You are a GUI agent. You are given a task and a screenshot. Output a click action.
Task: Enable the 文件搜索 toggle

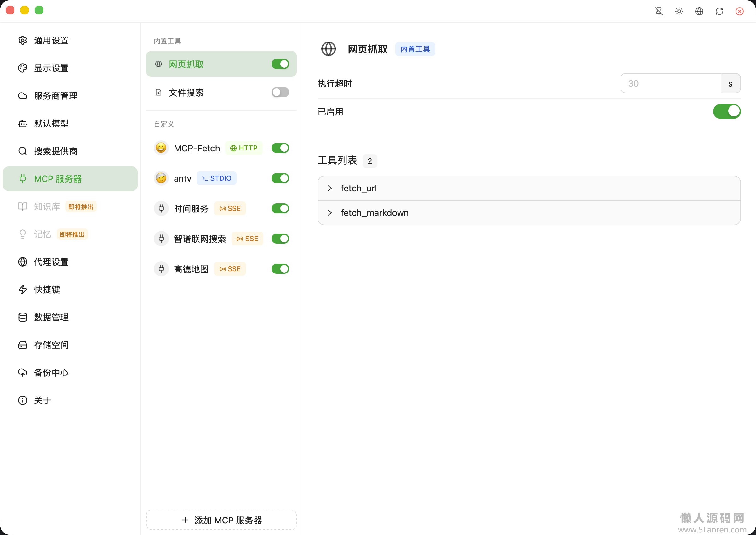coord(280,92)
